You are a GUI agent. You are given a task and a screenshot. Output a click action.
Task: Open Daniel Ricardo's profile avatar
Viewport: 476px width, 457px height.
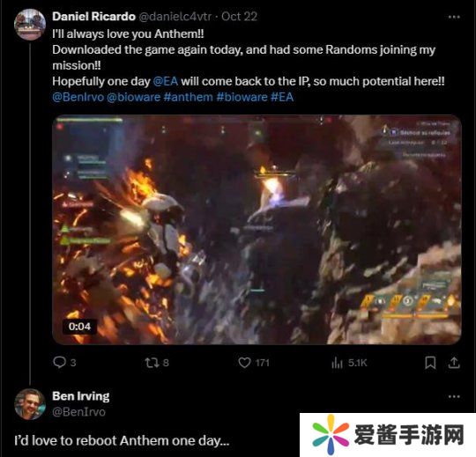(x=30, y=25)
